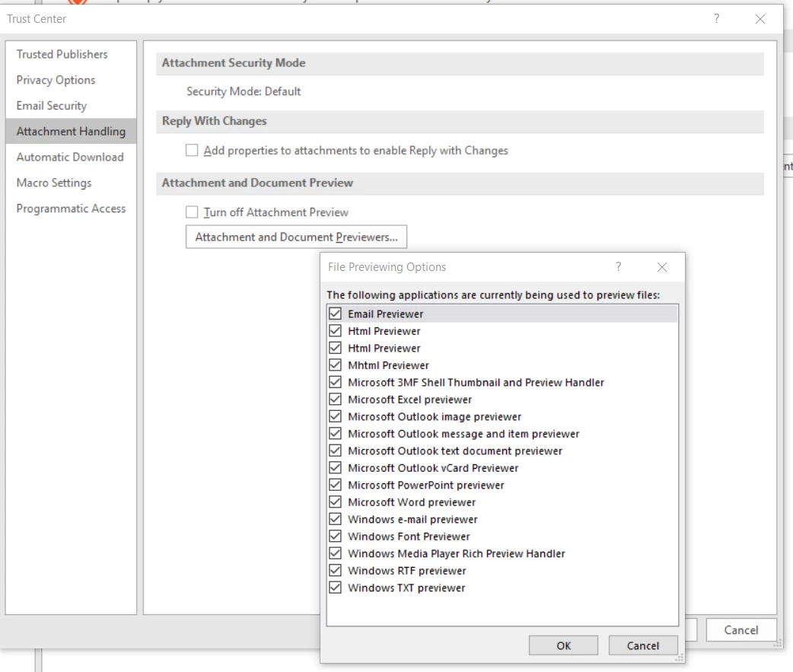793x672 pixels.
Task: Toggle Mhtml Previewer checkbox
Action: coord(335,365)
